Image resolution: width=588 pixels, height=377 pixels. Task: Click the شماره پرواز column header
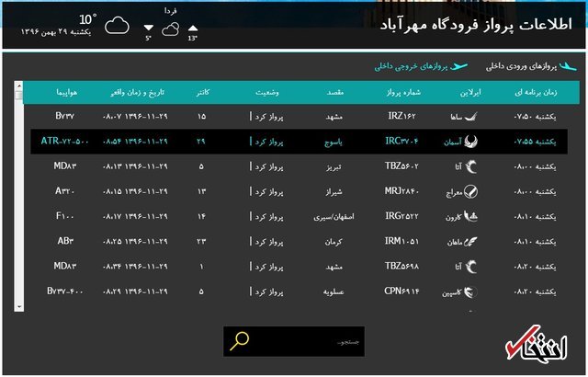(403, 92)
